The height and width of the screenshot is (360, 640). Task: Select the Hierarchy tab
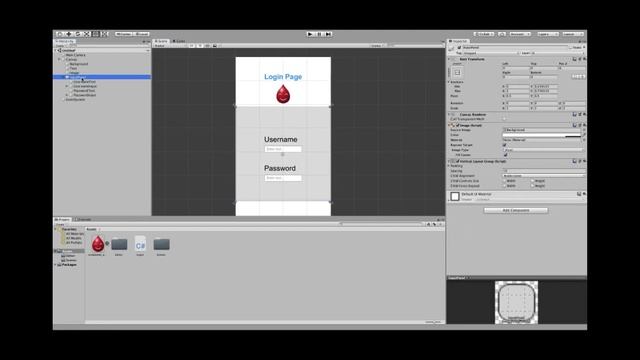tap(65, 41)
